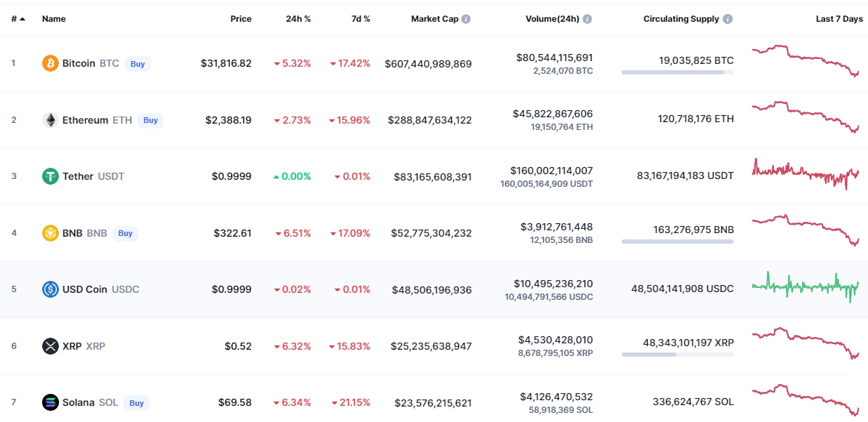
Task: Click Ethereum 7d change 15.96%
Action: click(x=350, y=120)
